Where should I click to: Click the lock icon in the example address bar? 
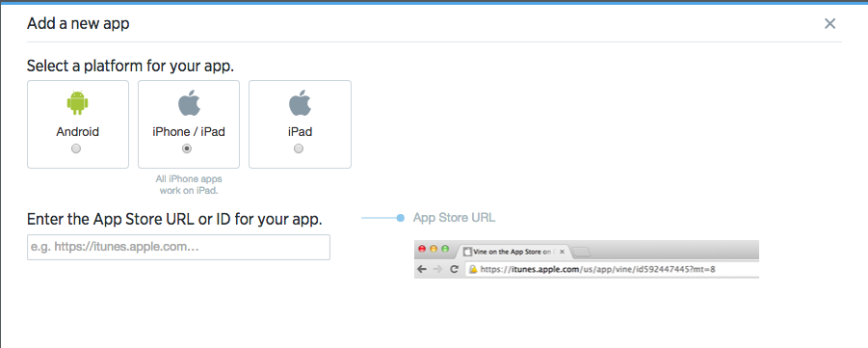point(473,269)
